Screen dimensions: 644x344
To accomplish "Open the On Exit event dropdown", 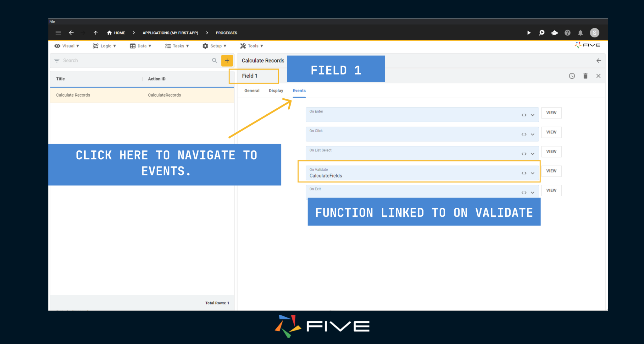I will pyautogui.click(x=533, y=192).
